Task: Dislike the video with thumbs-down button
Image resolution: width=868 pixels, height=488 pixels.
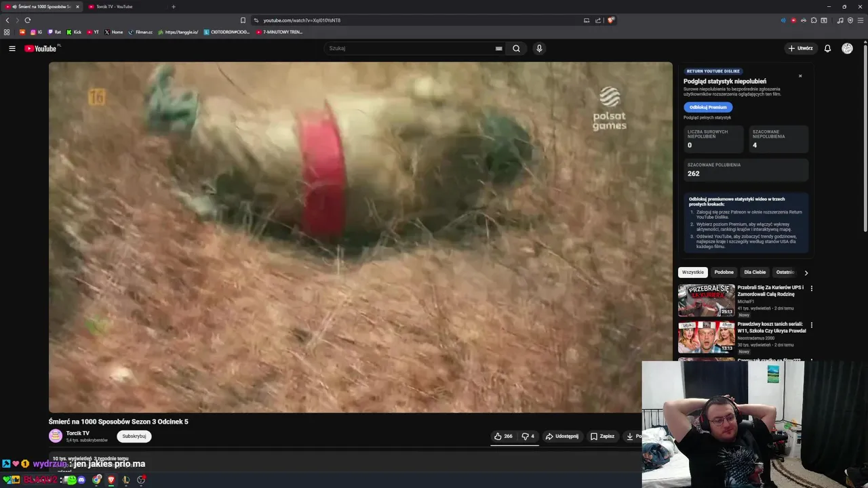Action: [x=528, y=436]
